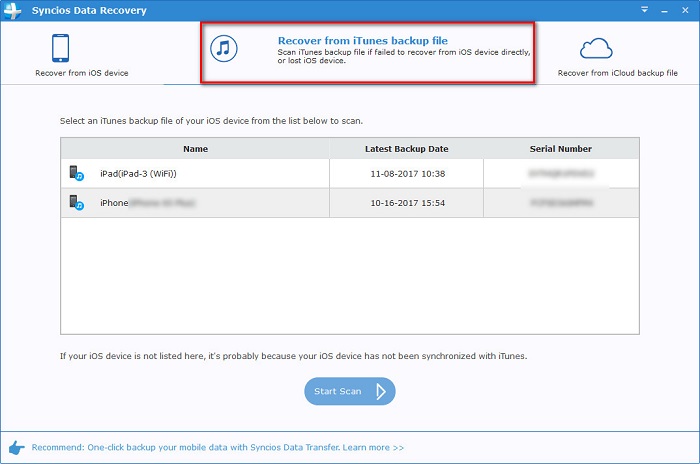Click the date 10-16-2017 15:54
The width and height of the screenshot is (700, 464).
point(408,203)
